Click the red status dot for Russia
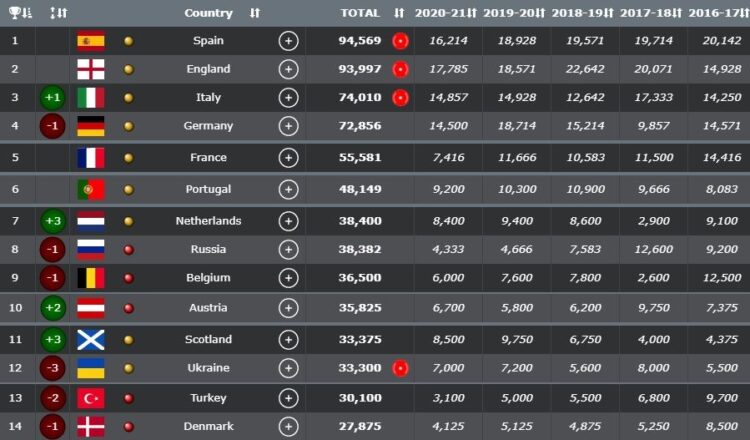750x440 pixels. 128,250
